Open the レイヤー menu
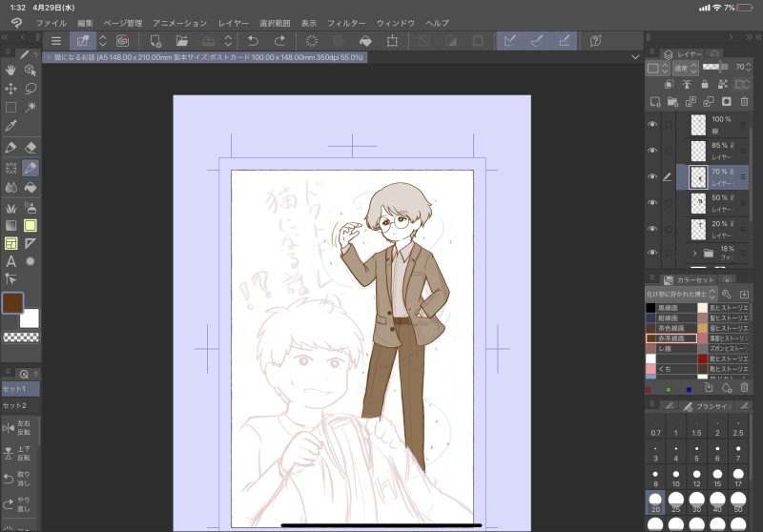The image size is (763, 532). 233,23
